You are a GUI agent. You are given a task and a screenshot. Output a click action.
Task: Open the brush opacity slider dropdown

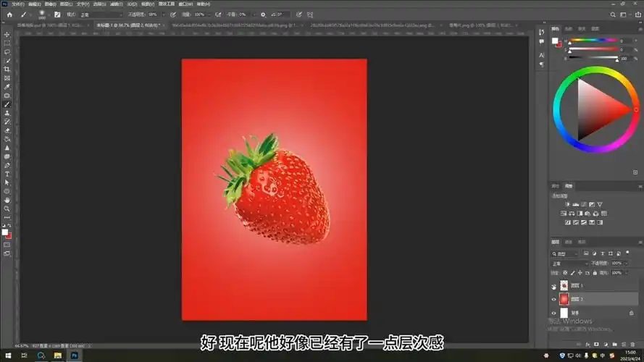164,14
